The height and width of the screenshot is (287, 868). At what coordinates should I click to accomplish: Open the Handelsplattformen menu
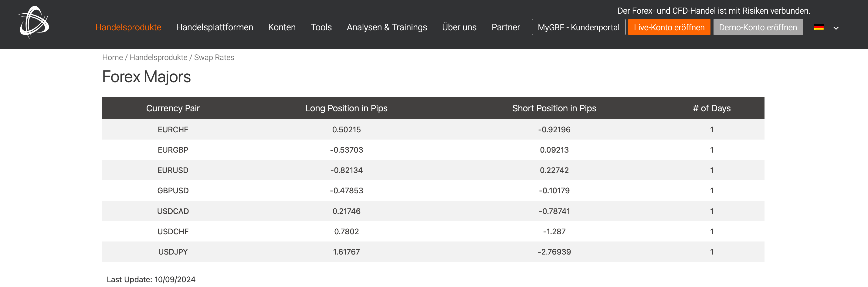[x=214, y=27]
